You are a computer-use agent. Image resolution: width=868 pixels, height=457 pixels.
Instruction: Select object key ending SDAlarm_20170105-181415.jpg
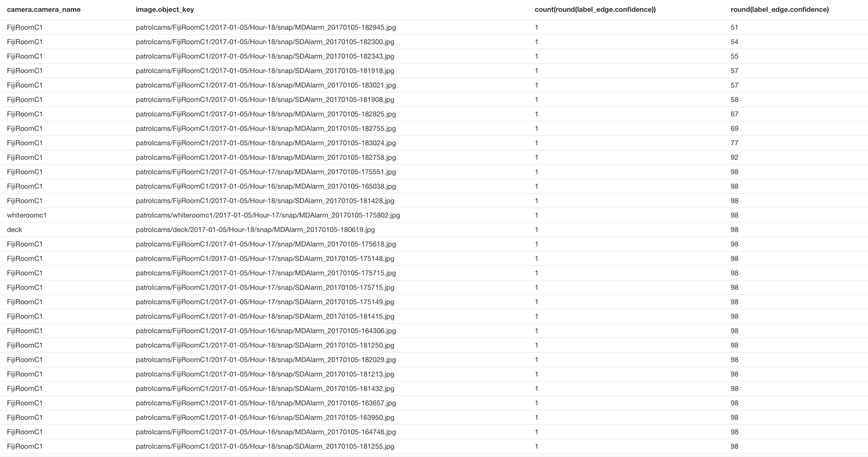point(265,317)
